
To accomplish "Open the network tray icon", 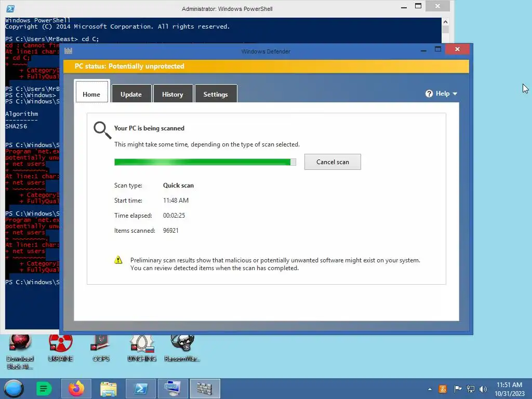I will pos(471,389).
